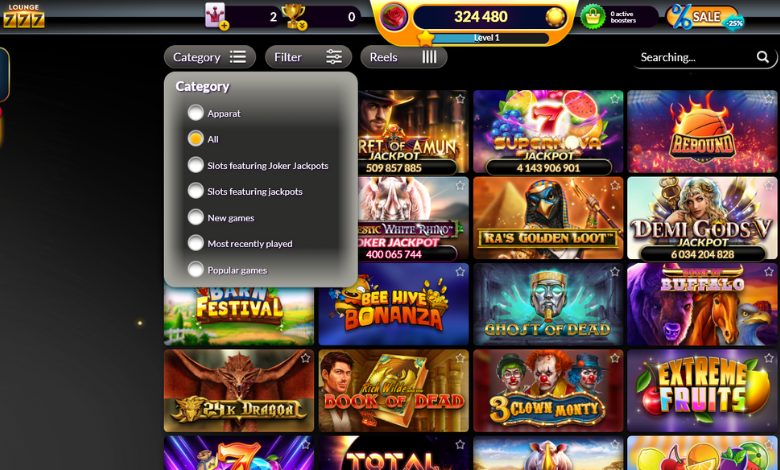The width and height of the screenshot is (780, 470).
Task: Open the Lounge 777 logo home
Action: tap(23, 16)
